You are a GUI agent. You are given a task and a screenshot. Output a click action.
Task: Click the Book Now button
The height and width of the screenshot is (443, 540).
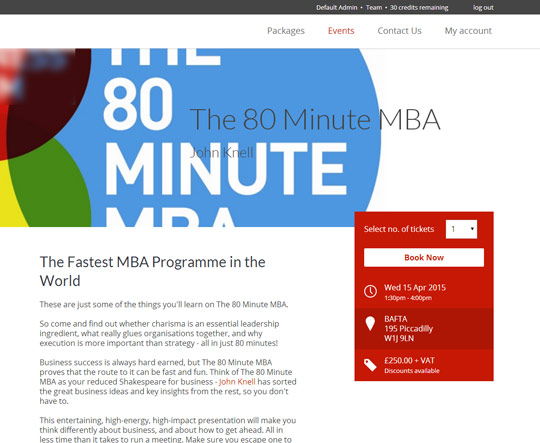pyautogui.click(x=424, y=257)
